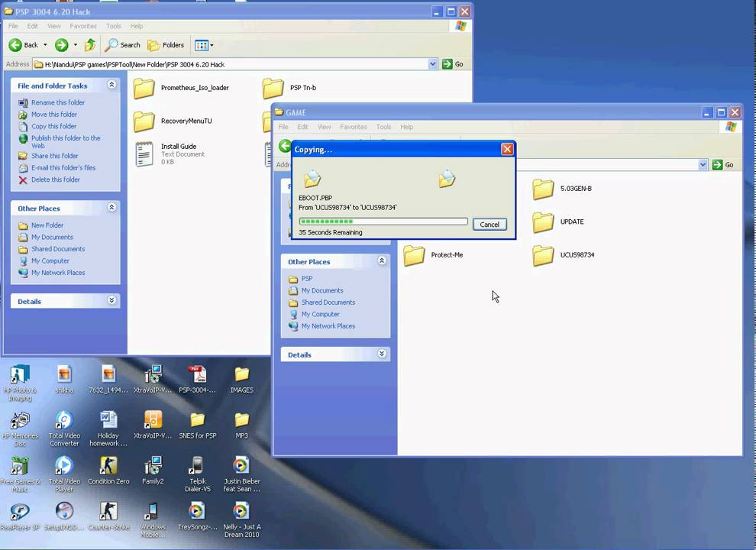756x550 pixels.
Task: Open Nelly - Just A Dream 2010 file
Action: [x=241, y=520]
